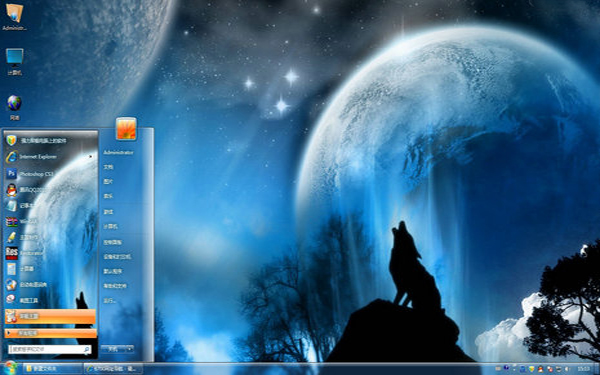
Task: Launch Tencent QQ penguin entry in Start menu
Action: [x=50, y=190]
